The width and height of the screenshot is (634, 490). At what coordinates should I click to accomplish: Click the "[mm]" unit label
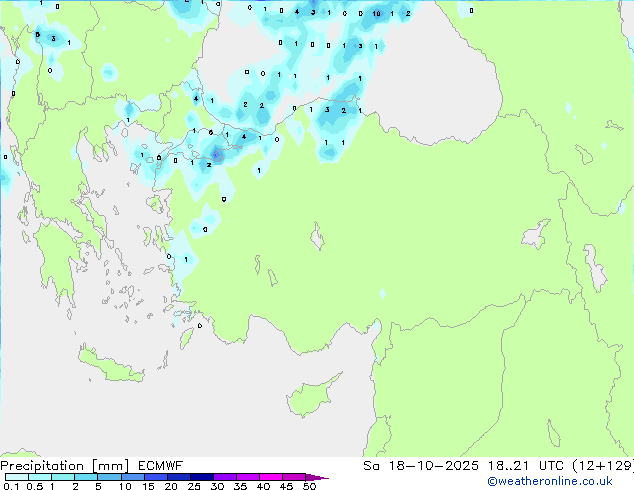[x=110, y=466]
